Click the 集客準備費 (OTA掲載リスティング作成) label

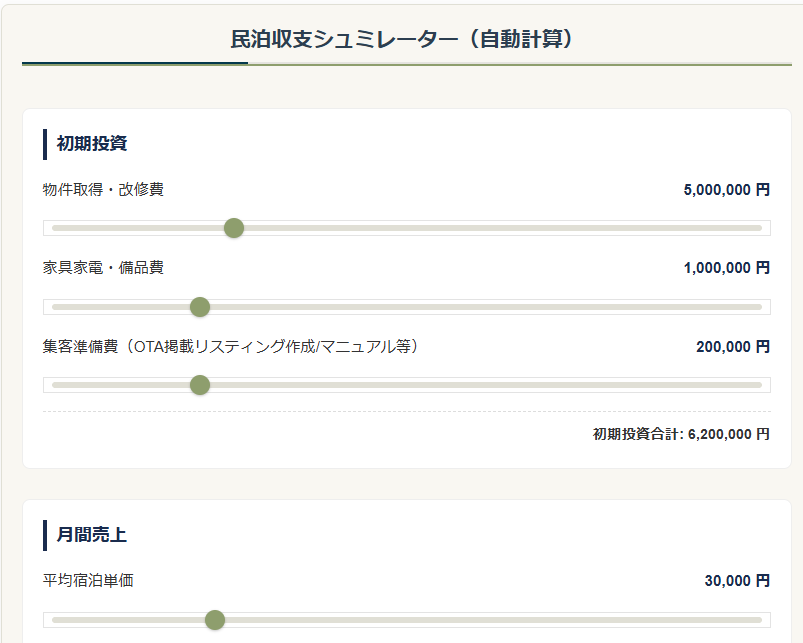point(230,347)
